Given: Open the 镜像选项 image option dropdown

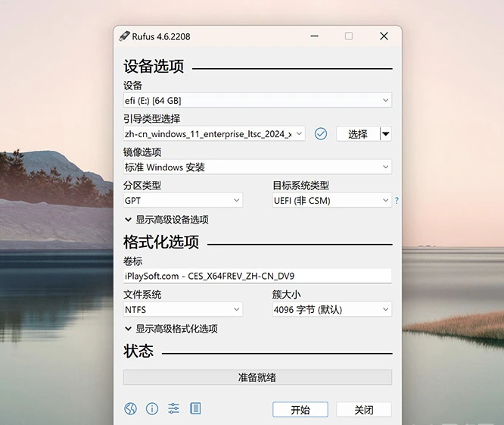Looking at the screenshot, I should 257,167.
